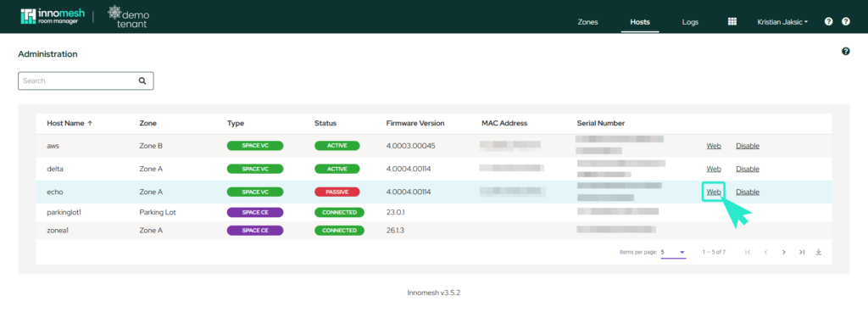Screen dimensions: 868x329
Task: Click the search magnifier icon
Action: (x=142, y=81)
